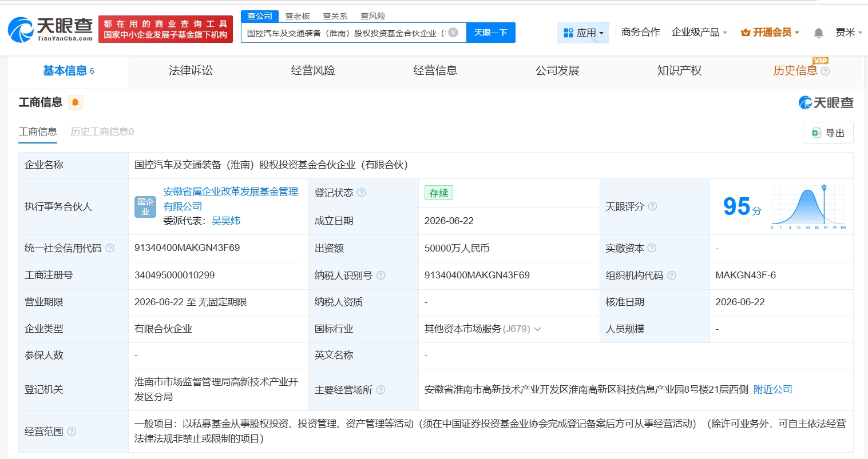Click the 存续 status badge
Image resolution: width=868 pixels, height=459 pixels.
tap(439, 193)
